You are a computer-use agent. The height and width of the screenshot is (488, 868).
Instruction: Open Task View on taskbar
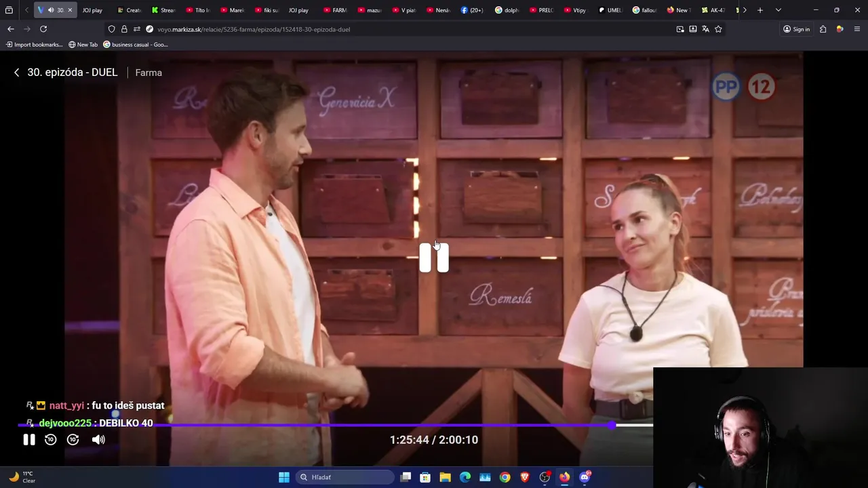406,477
